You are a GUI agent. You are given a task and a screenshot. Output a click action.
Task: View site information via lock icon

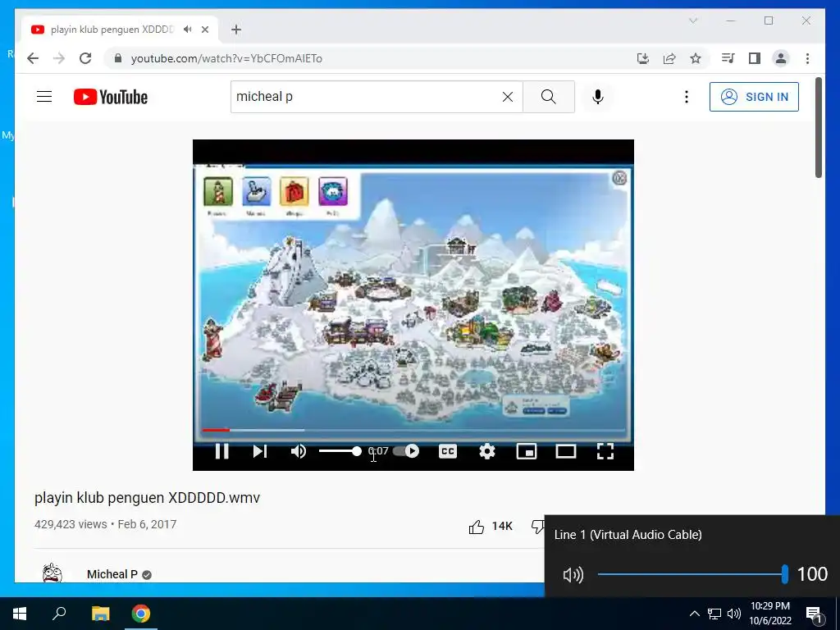tap(118, 58)
